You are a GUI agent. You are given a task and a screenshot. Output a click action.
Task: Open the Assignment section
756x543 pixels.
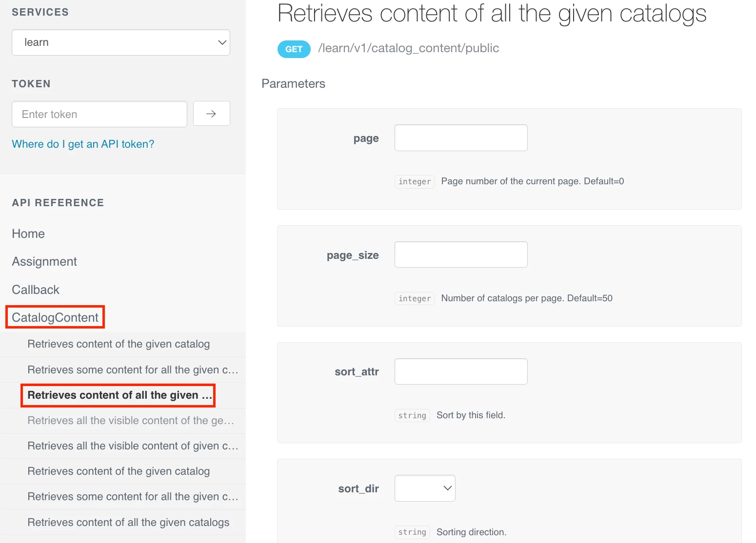pos(44,262)
